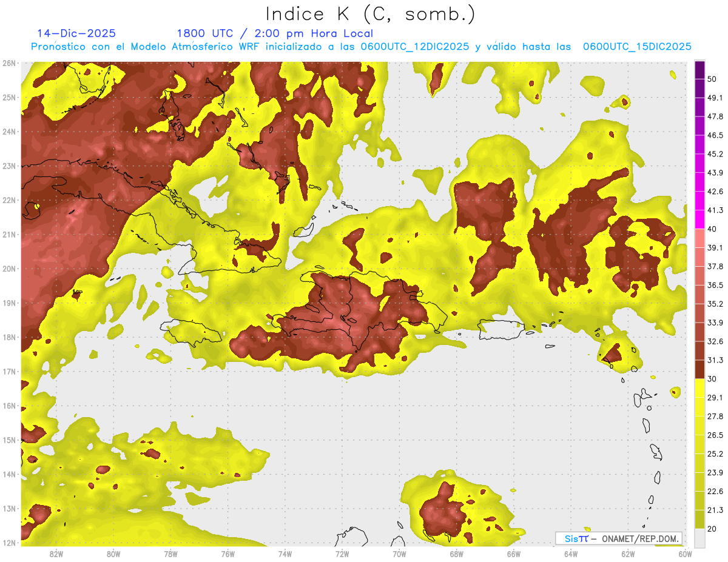Click the color bar value "42.6"
The image size is (728, 562).
tap(715, 192)
